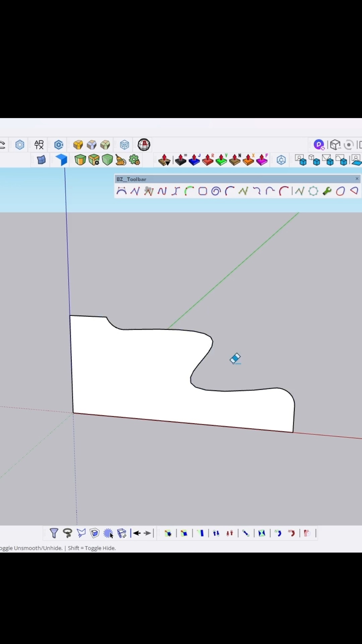Click the BZ_Toolbar title text
This screenshot has width=362, height=644.
[x=131, y=179]
